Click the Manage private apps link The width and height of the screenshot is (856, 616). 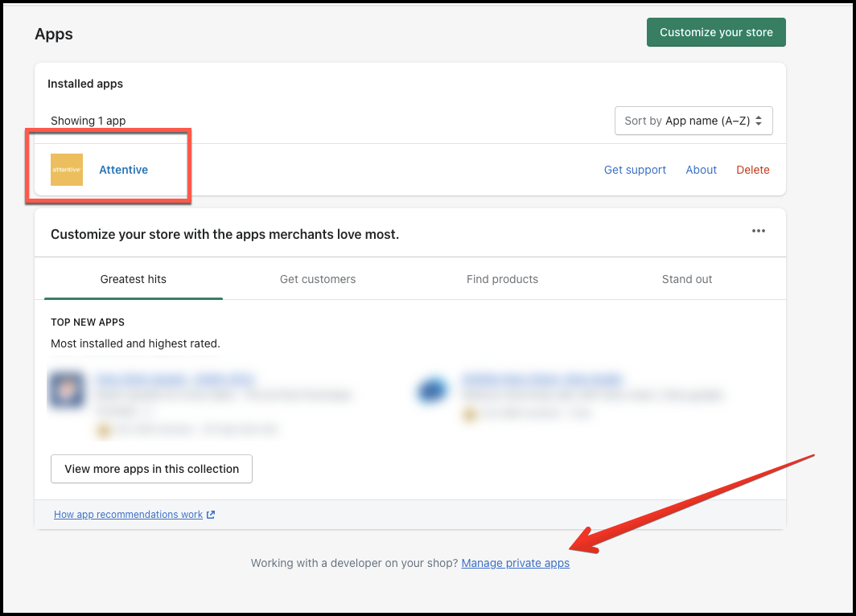(515, 563)
